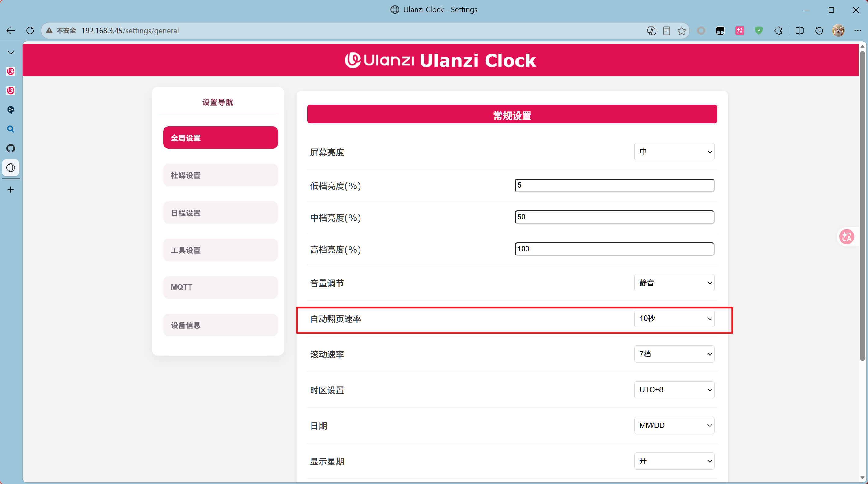The image size is (868, 484).
Task: Open split screen icon in toolbar
Action: [x=800, y=31]
